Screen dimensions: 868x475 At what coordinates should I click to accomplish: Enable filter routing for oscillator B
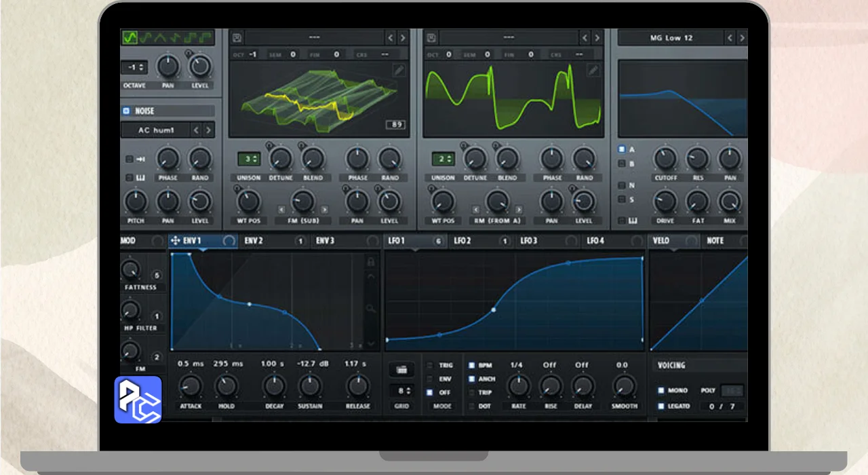point(622,164)
